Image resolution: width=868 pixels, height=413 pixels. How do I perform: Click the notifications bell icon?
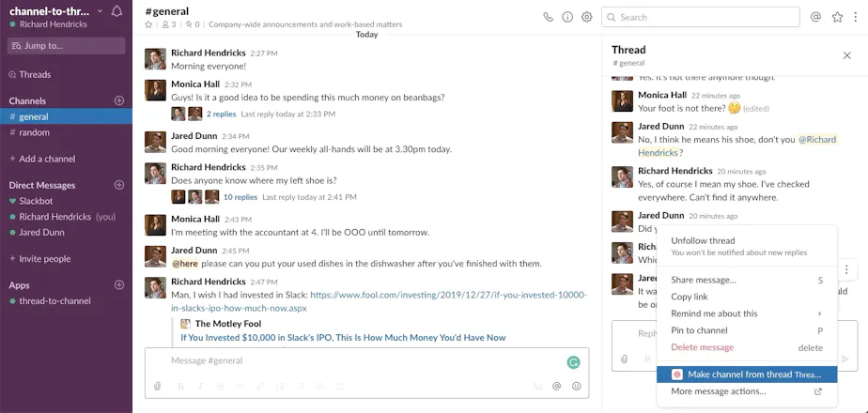116,11
